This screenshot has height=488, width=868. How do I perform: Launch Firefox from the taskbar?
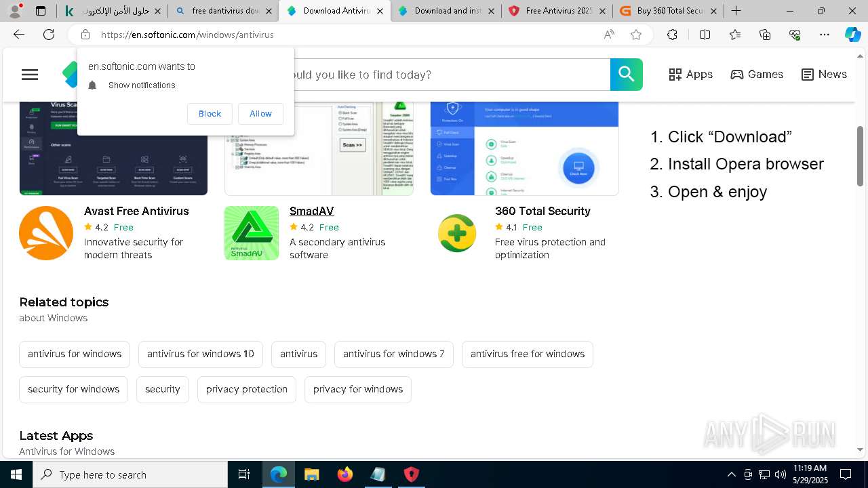345,474
